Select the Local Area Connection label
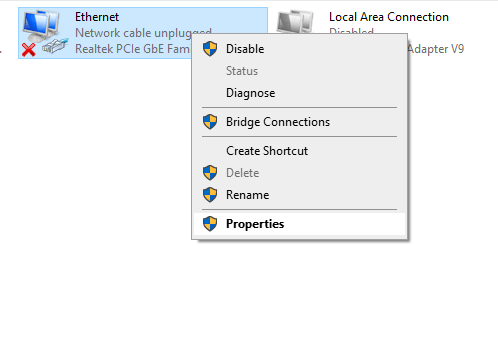 click(x=389, y=17)
